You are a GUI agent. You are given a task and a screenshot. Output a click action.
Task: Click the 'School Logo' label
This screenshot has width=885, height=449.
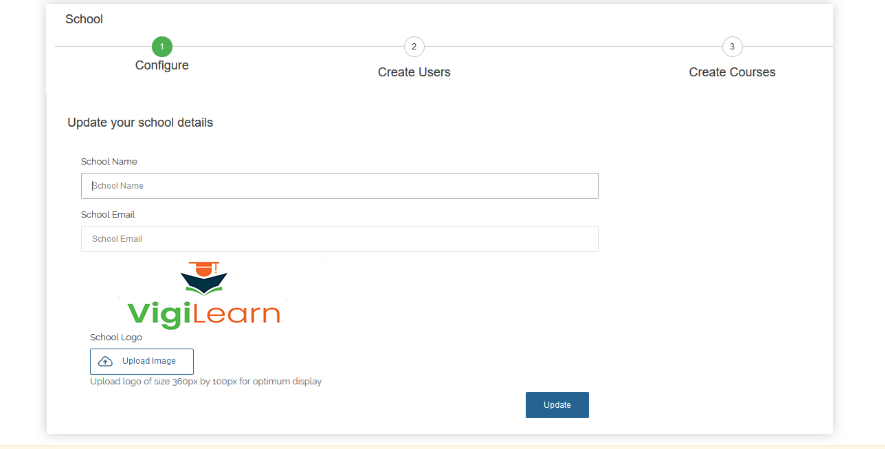pos(116,337)
